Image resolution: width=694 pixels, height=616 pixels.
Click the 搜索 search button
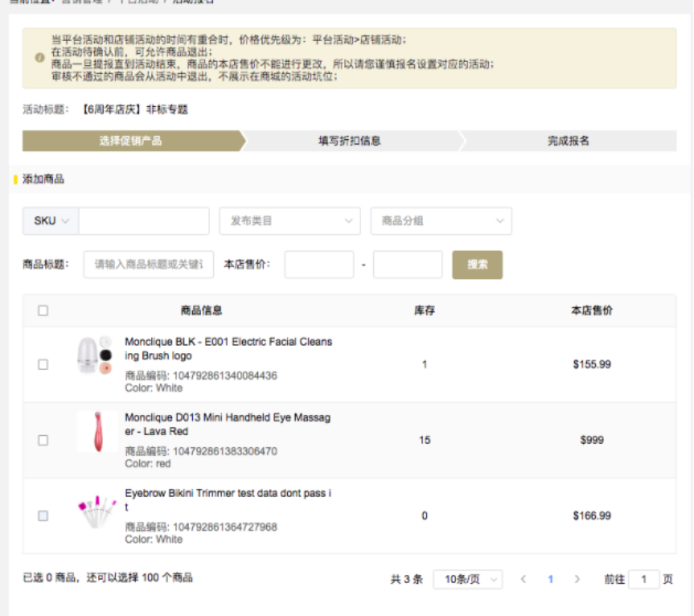point(477,265)
